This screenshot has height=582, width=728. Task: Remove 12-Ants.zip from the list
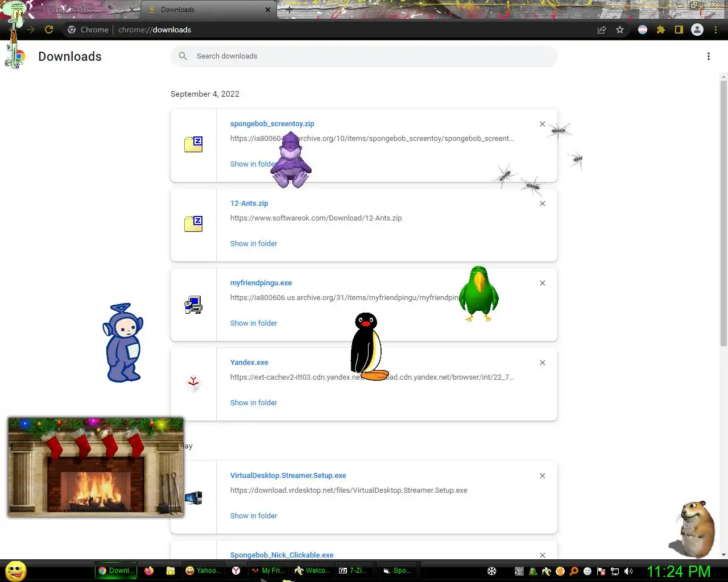pyautogui.click(x=543, y=203)
